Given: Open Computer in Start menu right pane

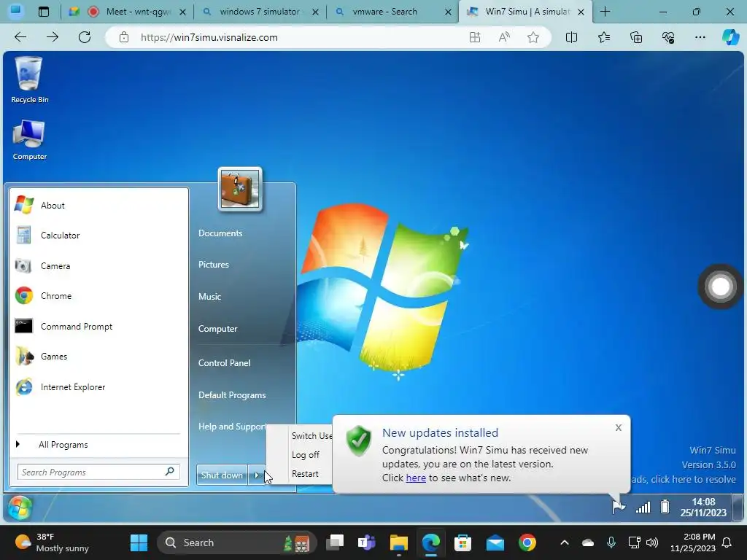Looking at the screenshot, I should coord(217,329).
